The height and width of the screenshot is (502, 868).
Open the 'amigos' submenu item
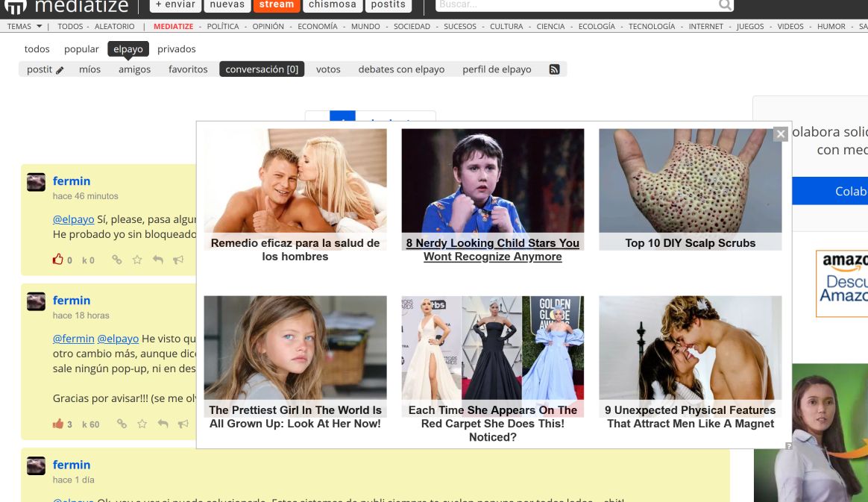point(134,69)
